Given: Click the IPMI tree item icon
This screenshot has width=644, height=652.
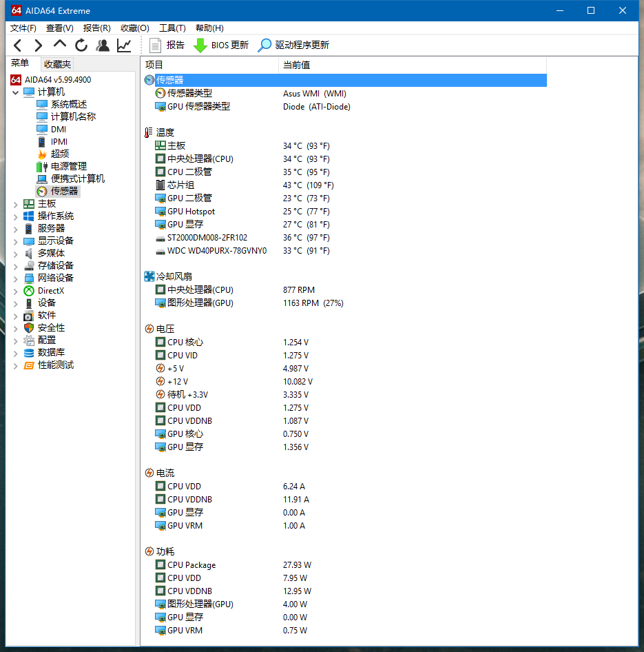Looking at the screenshot, I should [x=42, y=142].
